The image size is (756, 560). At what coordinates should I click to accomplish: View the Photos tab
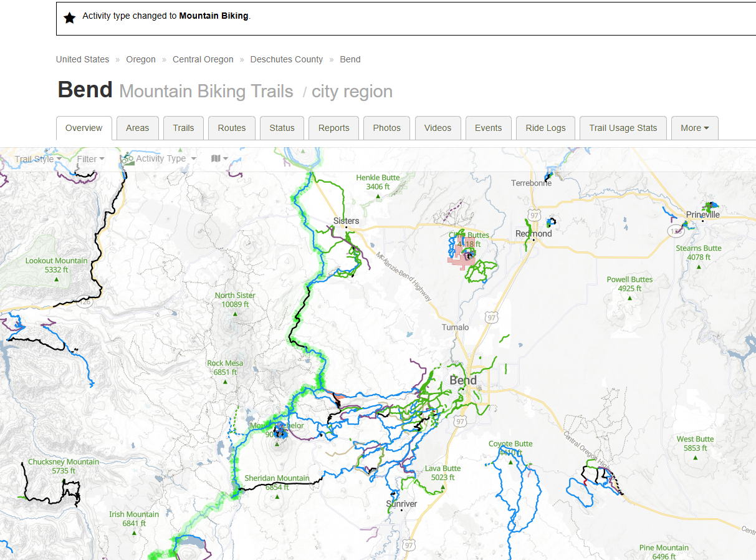[387, 128]
